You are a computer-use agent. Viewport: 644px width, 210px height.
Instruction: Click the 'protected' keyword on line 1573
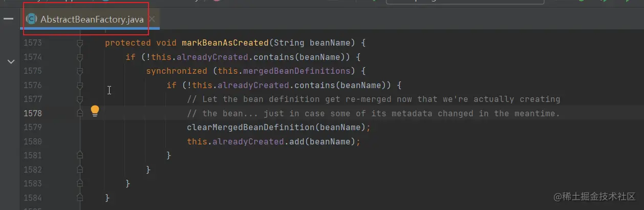(128, 43)
